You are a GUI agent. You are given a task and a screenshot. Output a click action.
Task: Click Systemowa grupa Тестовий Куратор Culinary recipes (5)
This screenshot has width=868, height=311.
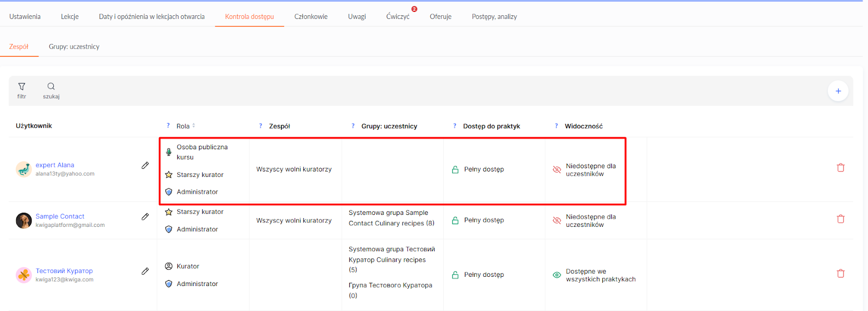coord(392,259)
